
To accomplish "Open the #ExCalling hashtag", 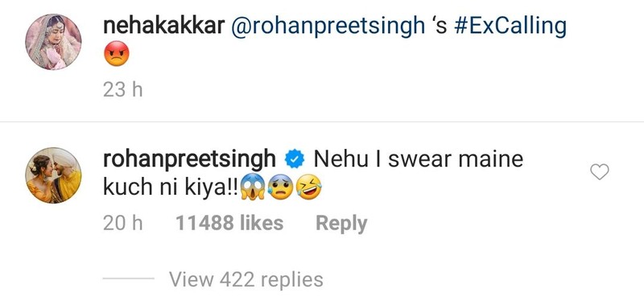I will click(510, 27).
